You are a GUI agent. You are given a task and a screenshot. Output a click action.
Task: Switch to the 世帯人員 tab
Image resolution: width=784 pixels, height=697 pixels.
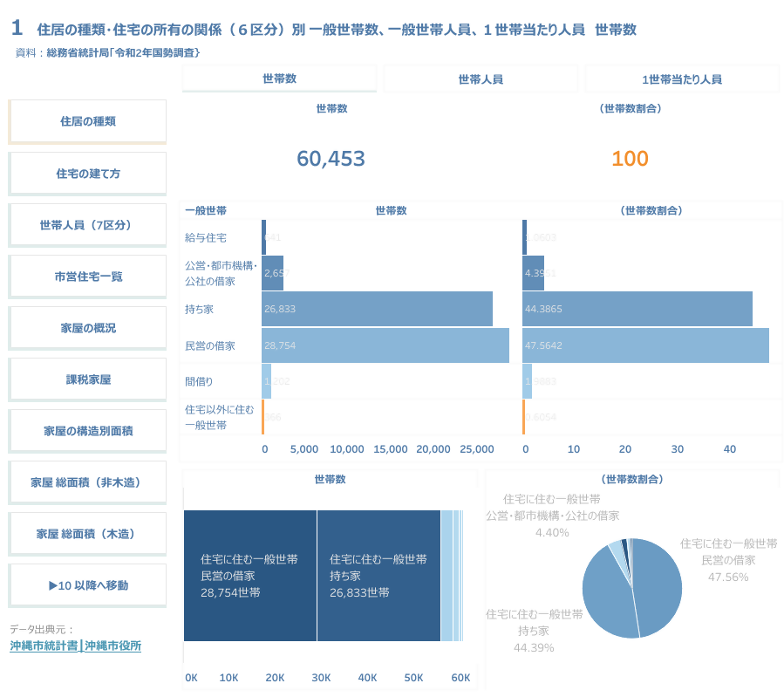481,79
